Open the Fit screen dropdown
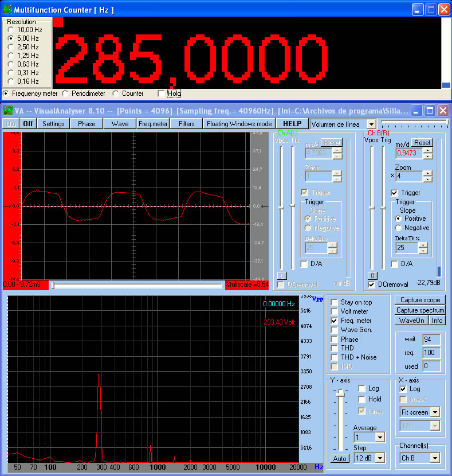The height and width of the screenshot is (476, 452). coord(434,412)
